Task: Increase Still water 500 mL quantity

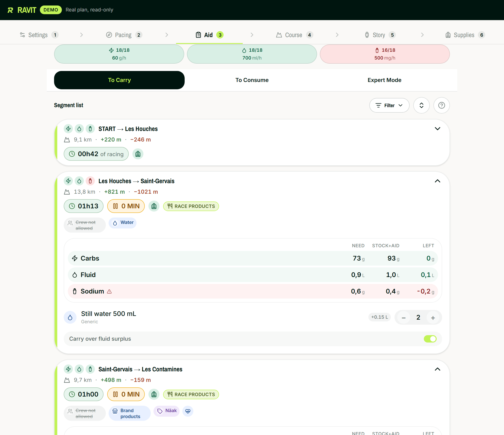Action: click(433, 318)
